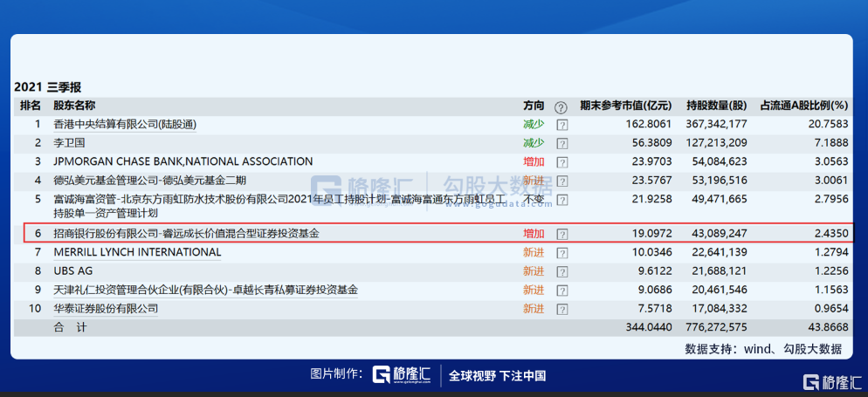Click share count 43,089,247
Viewport: 868px width, 397px height.
720,234
